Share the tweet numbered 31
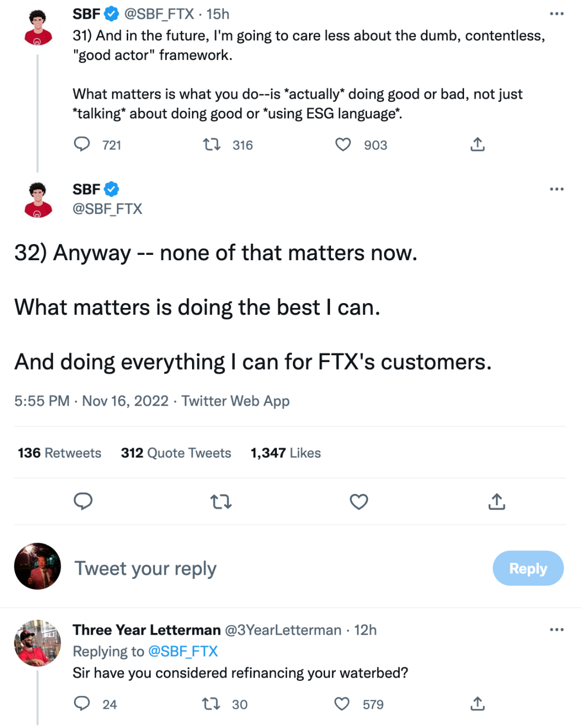581x728 pixels. click(477, 144)
